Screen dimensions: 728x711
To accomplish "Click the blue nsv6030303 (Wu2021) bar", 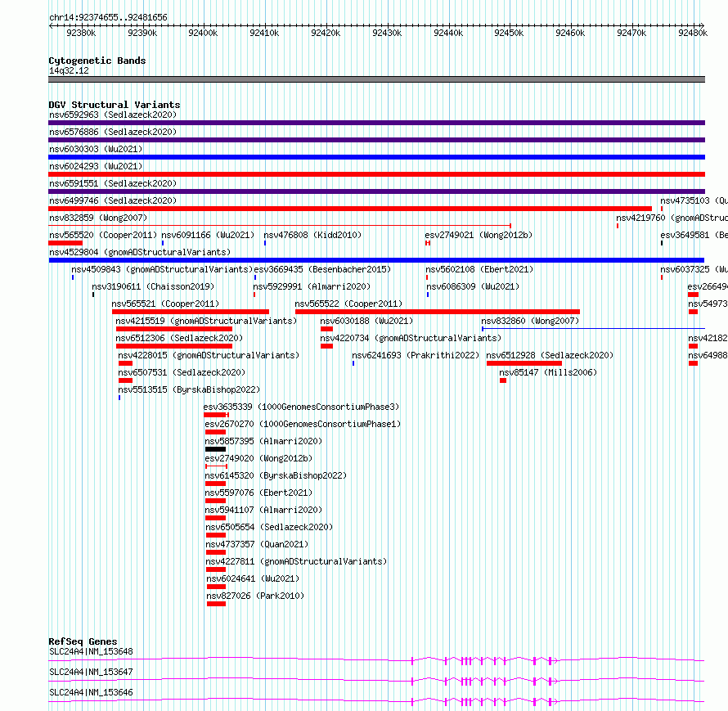I will click(376, 157).
